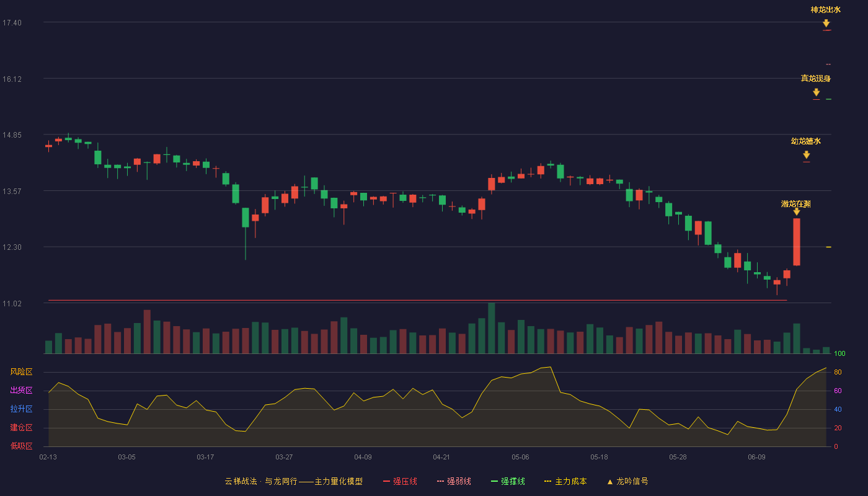Click the 16.12 price axis label
Image resolution: width=868 pixels, height=496 pixels.
point(12,79)
